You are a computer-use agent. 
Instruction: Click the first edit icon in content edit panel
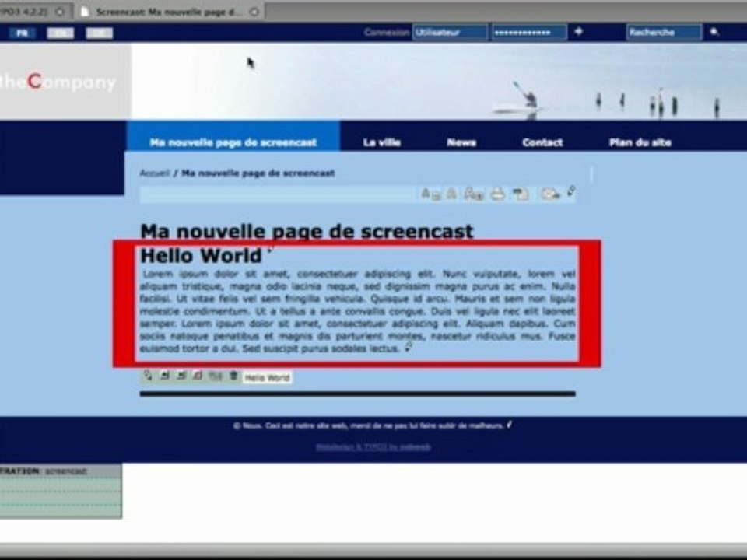[x=148, y=376]
